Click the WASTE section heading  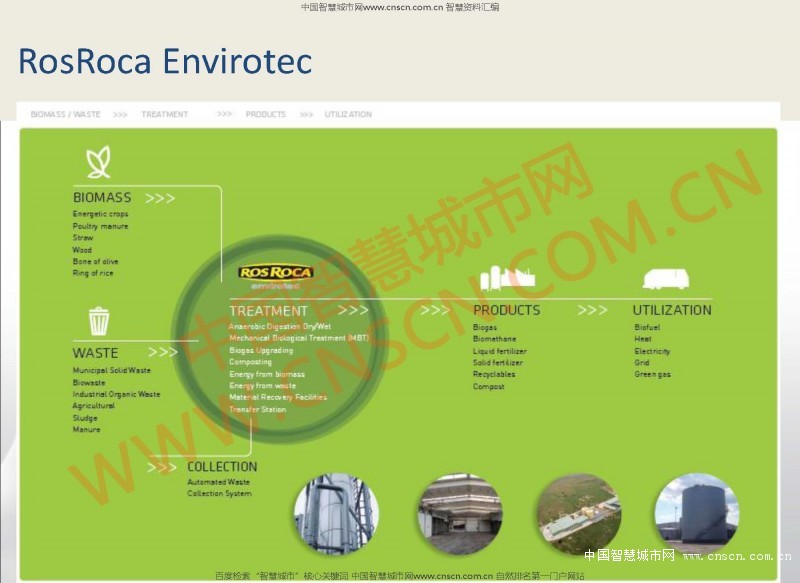point(95,353)
